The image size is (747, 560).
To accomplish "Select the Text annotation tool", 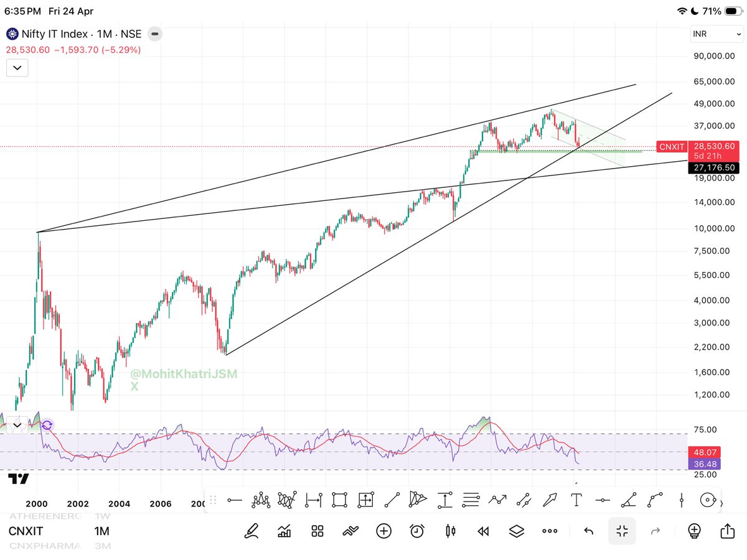I will [576, 500].
